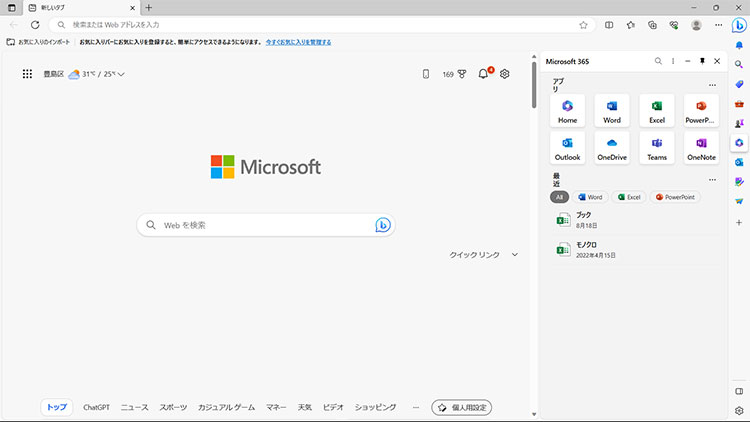Screen dimensions: 750x422
Task: Pin the Microsoft 365 sidebar panel
Action: pos(702,61)
